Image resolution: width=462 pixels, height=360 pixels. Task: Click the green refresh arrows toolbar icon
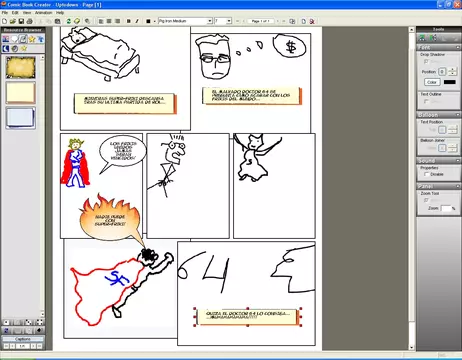click(69, 21)
